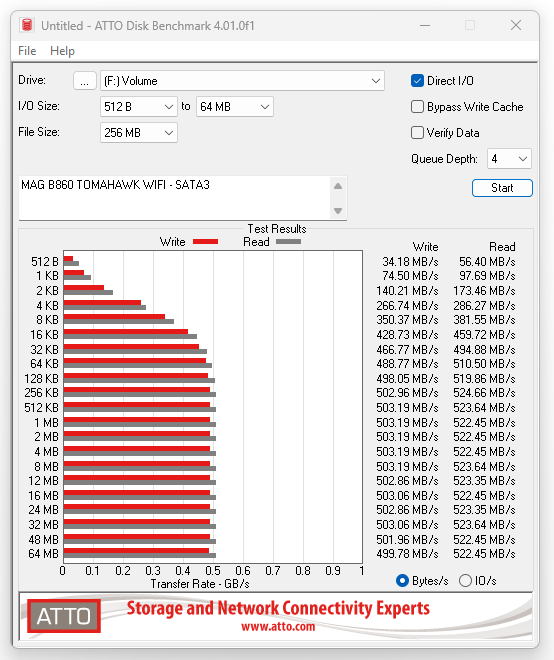Image resolution: width=554 pixels, height=660 pixels.
Task: Open the 64 MB maximum I/O size dropdown
Action: tap(234, 107)
